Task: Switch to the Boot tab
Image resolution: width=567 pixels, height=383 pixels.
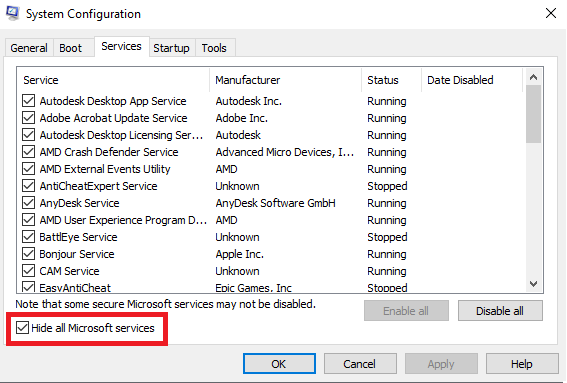Action: 71,48
